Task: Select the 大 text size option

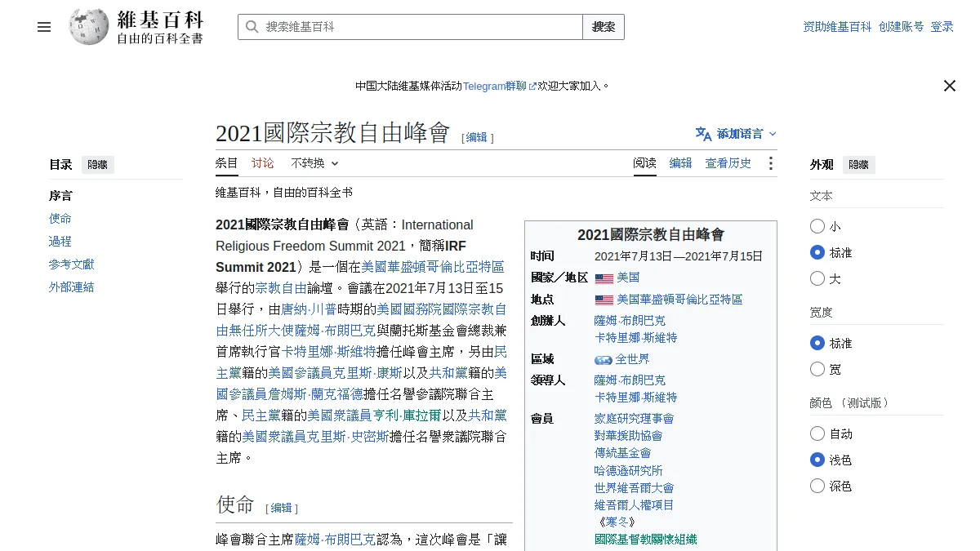Action: [817, 278]
